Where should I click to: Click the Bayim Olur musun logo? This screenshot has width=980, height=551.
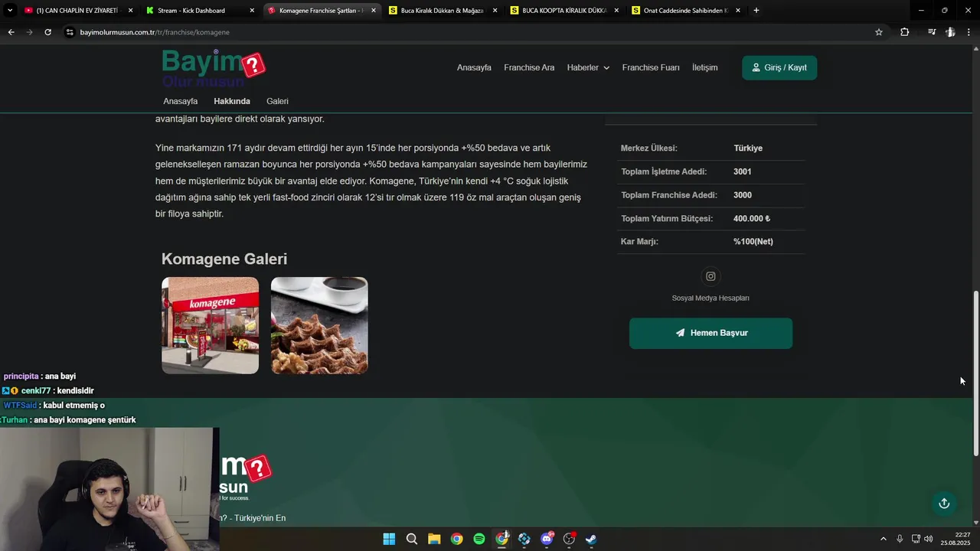coord(214,68)
